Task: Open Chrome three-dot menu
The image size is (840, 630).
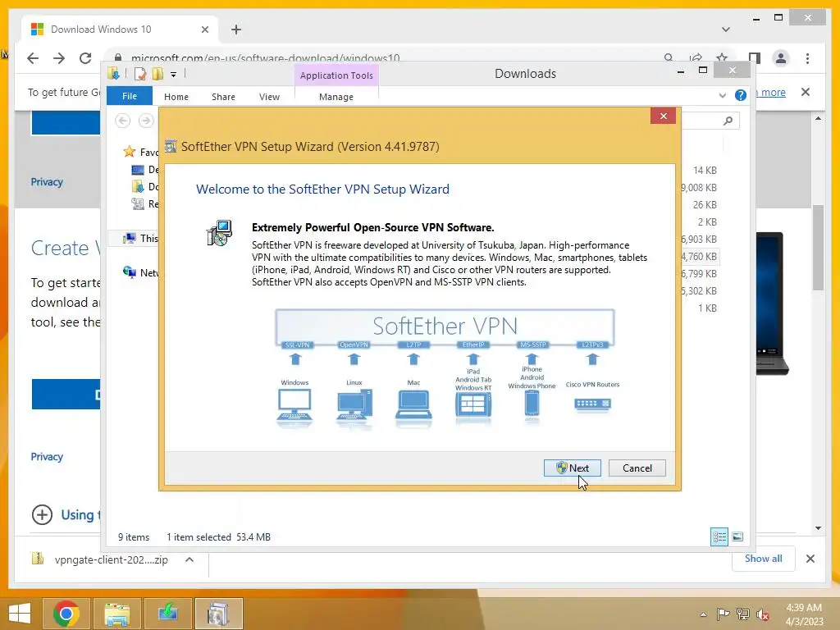Action: point(807,58)
